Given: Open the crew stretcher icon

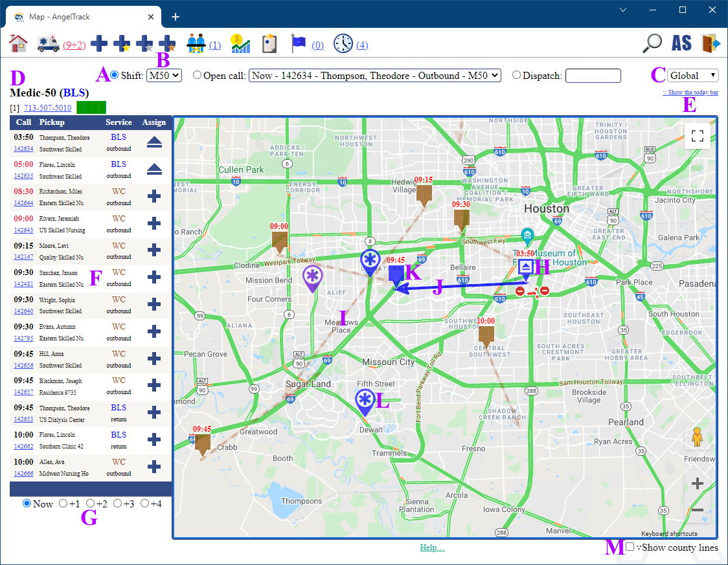Looking at the screenshot, I should coord(196,43).
